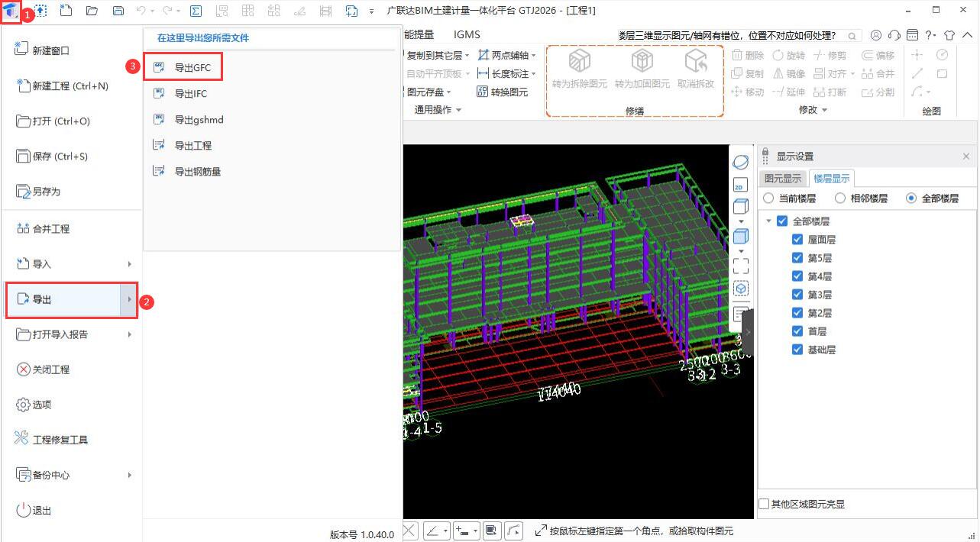Open the 通用操作 group dropdown arrow

[458, 110]
